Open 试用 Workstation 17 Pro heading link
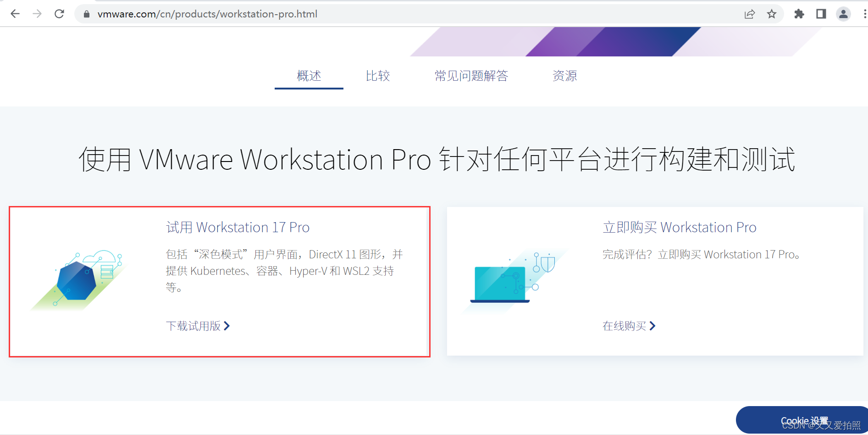868x435 pixels. 238,227
